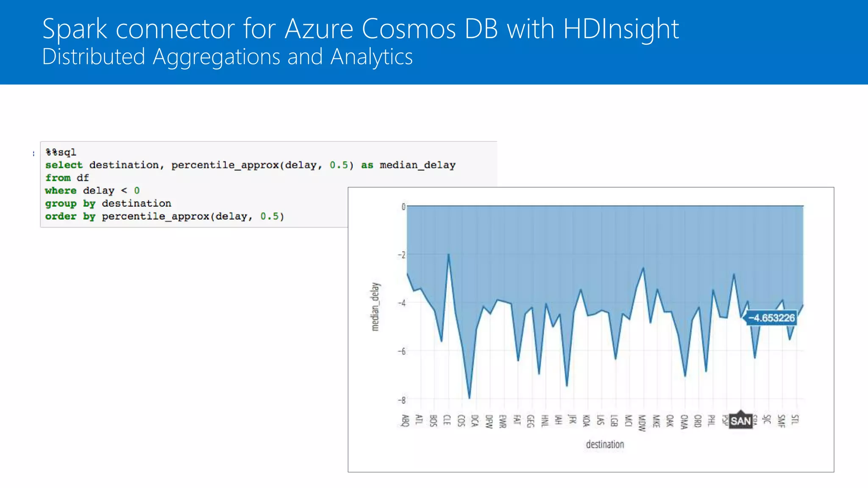
Task: Click the ATL axis label
Action: pyautogui.click(x=419, y=420)
